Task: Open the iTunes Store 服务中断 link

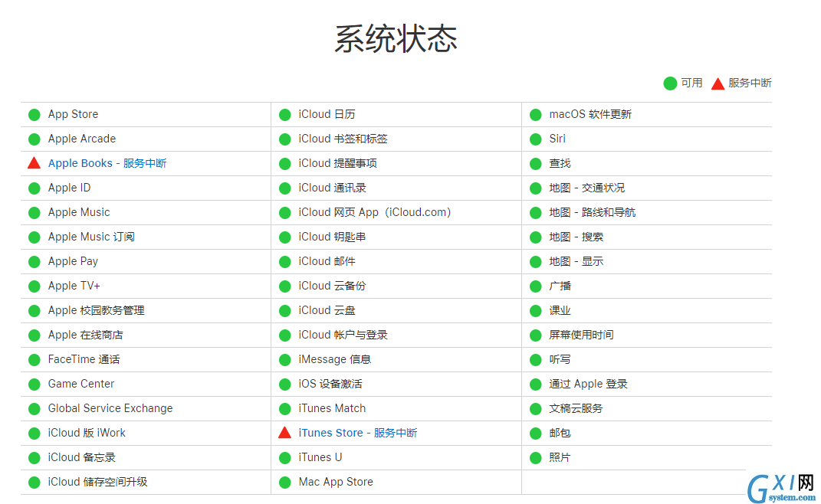Action: pos(358,433)
